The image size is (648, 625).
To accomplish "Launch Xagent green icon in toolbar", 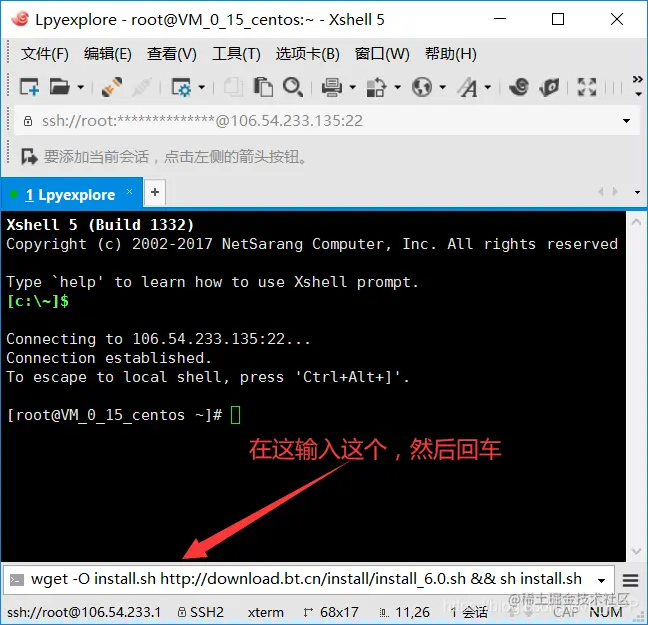I will pos(549,87).
